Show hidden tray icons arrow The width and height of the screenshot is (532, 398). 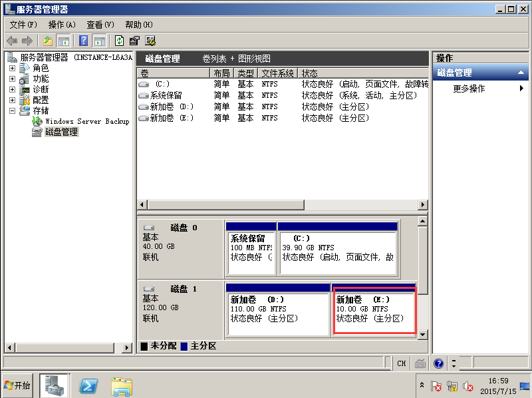click(x=422, y=385)
